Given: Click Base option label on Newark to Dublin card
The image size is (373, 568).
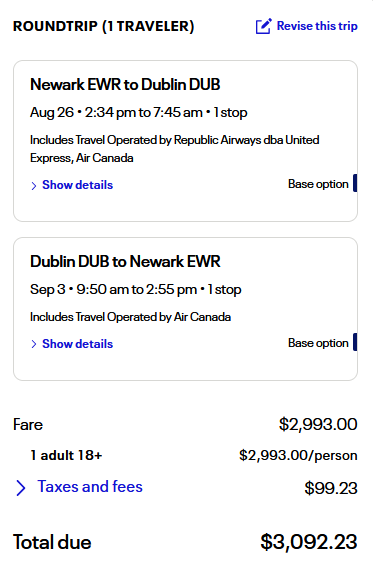Looking at the screenshot, I should coord(318,184).
